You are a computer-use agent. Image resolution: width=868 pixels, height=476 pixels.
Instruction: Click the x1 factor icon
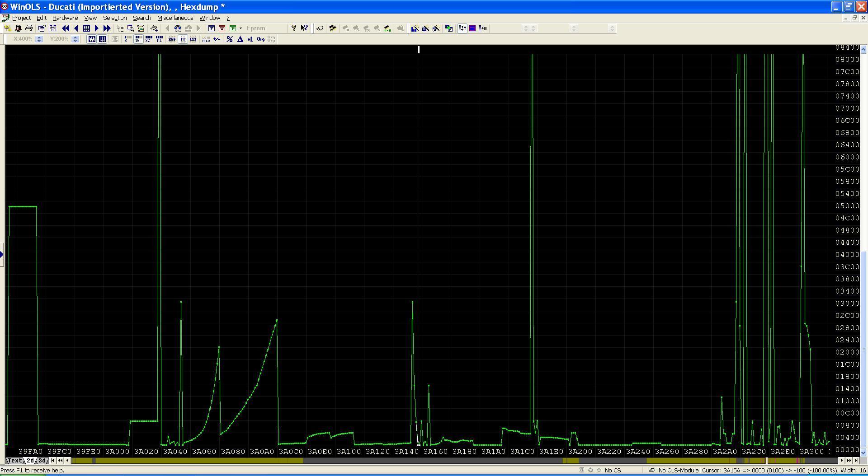[250, 39]
